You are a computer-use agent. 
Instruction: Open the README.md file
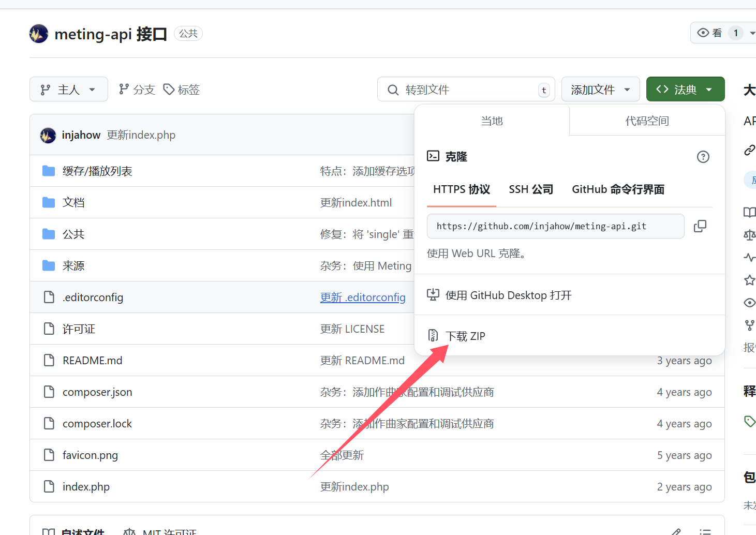[x=93, y=361]
